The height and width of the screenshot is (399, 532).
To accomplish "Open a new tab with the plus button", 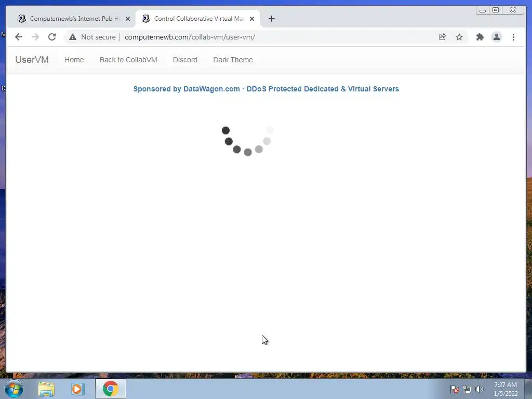I will (x=271, y=19).
